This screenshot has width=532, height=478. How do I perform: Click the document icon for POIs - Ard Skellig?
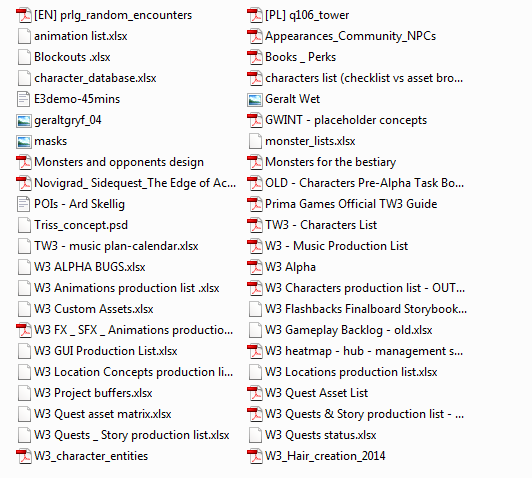point(24,204)
